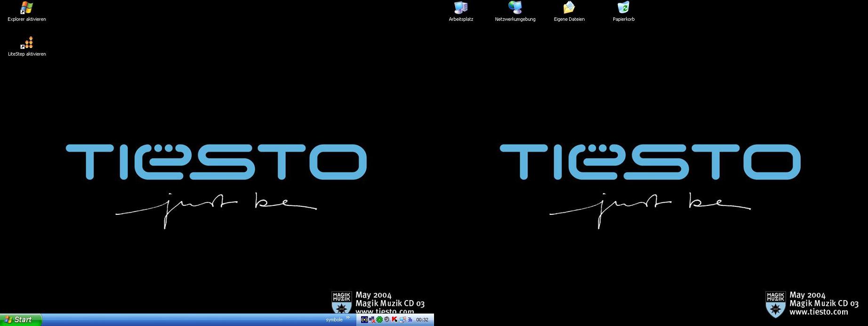
Task: Open the LiteStep aktivieren desktop shortcut
Action: click(27, 47)
